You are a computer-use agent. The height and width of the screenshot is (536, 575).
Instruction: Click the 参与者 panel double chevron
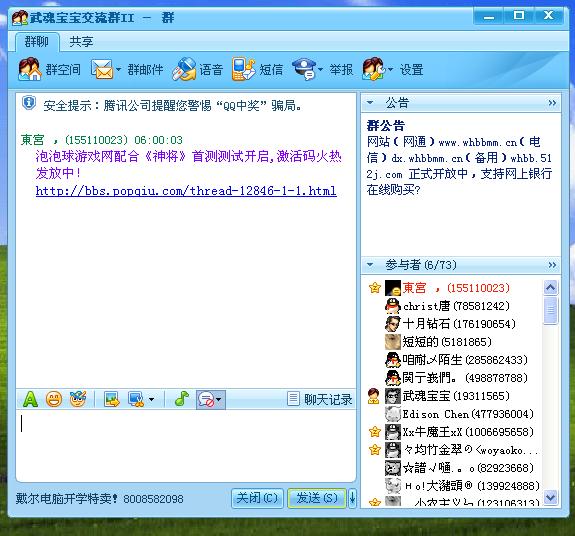(552, 265)
